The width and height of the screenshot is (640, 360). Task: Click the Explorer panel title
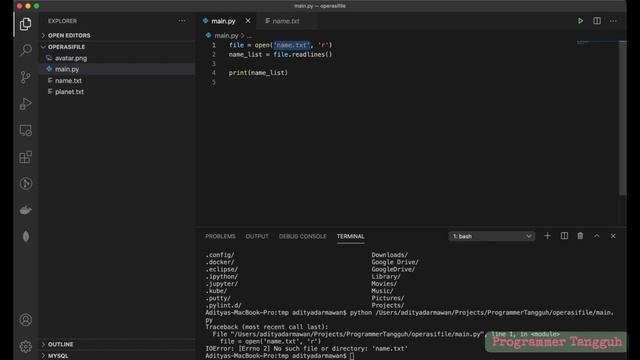point(62,21)
